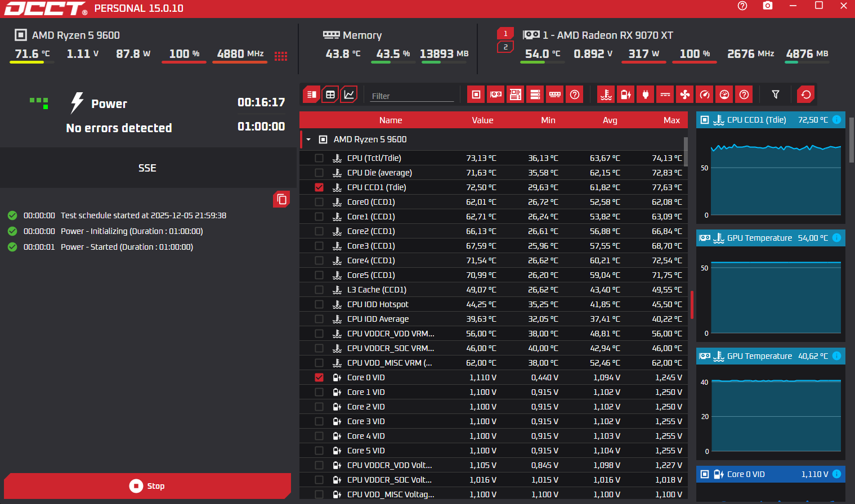
Task: Select the AMD Ryzen 5 9600 tree row
Action: [494, 139]
